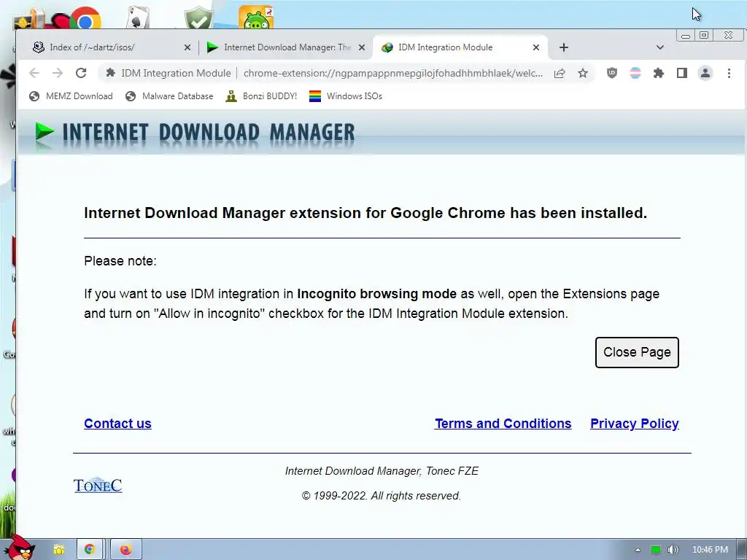The height and width of the screenshot is (560, 747).
Task: Show hidden system tray icons
Action: coord(638,550)
